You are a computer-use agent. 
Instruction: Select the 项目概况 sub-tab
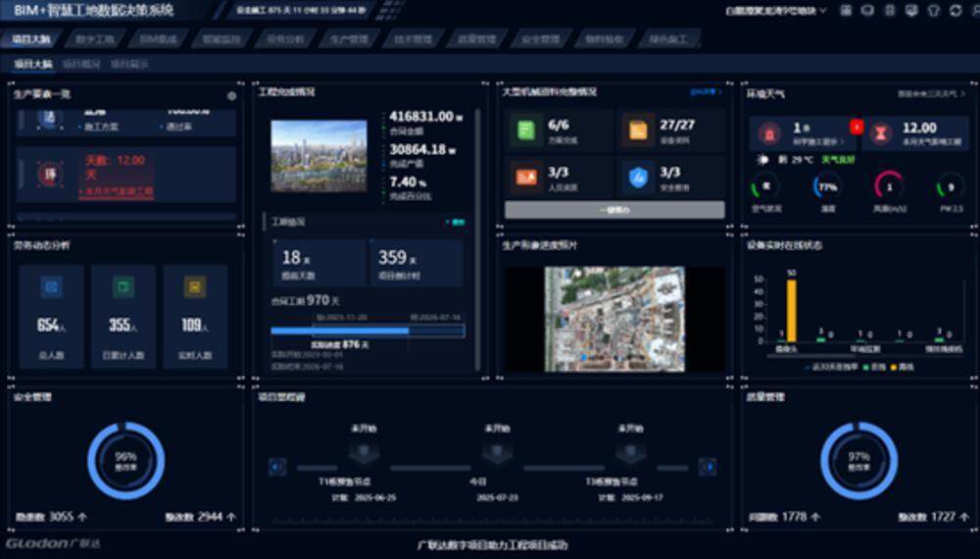coord(81,64)
